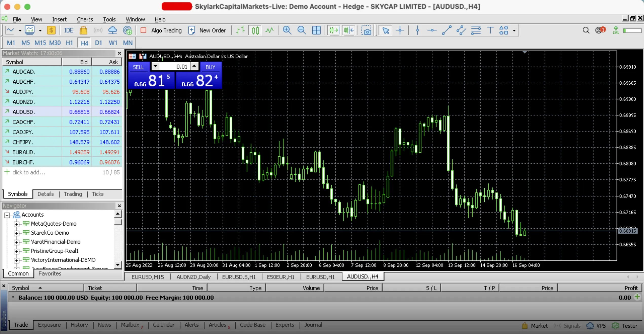The width and height of the screenshot is (644, 334).
Task: Click the trade volume 0.01 field
Action: 175,67
